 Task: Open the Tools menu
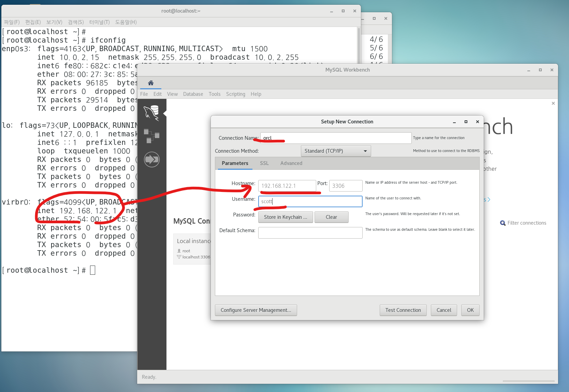pos(215,94)
